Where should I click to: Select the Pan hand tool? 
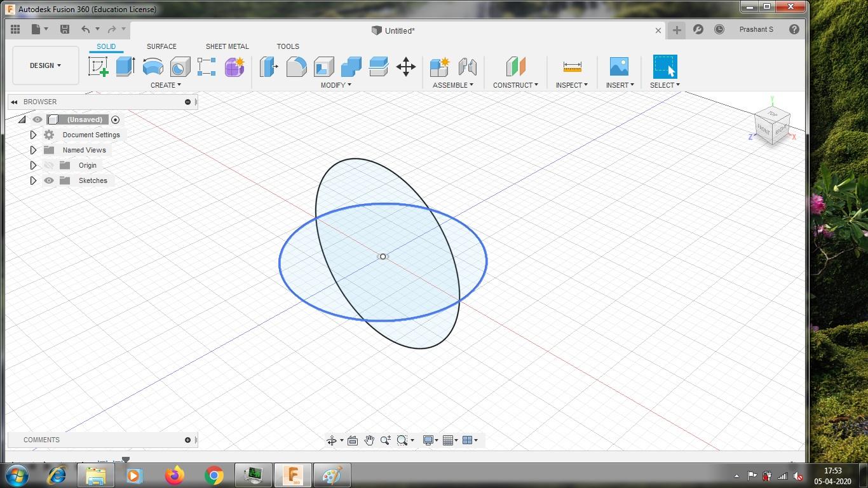pos(369,440)
